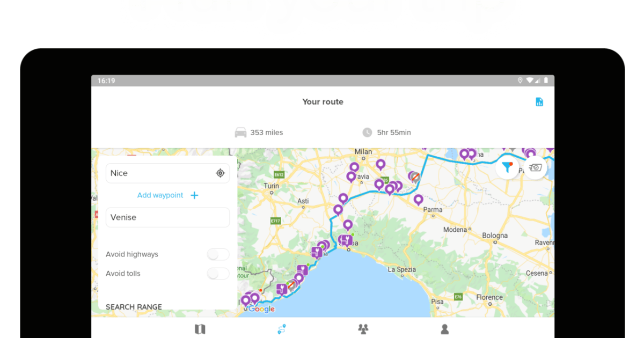
Task: Edit the Venise destination field
Action: point(167,217)
